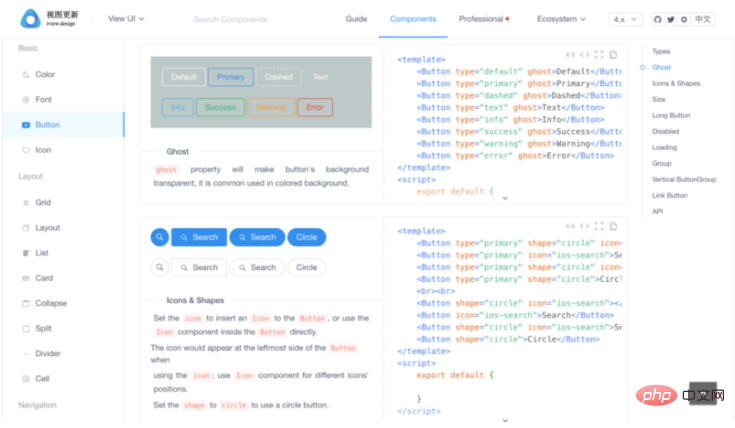Click the blue Circle button
Screen dimensions: 735x428
(x=307, y=237)
